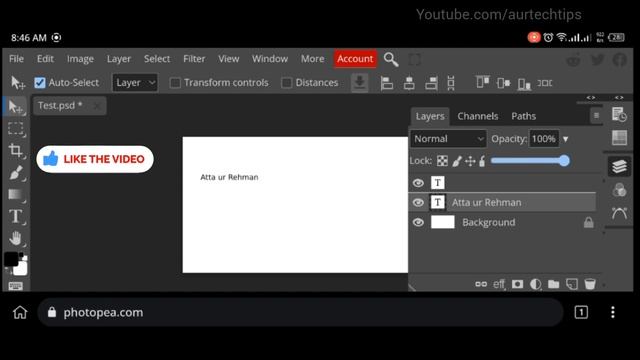Select the Gradient tool

[16, 195]
